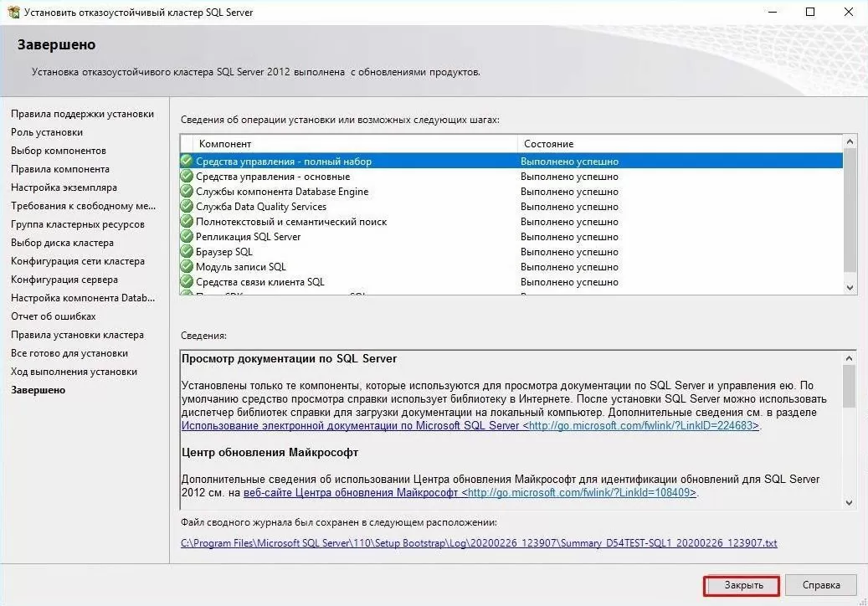The image size is (868, 606).
Task: Click step Правила поддержки установки
Action: [83, 114]
